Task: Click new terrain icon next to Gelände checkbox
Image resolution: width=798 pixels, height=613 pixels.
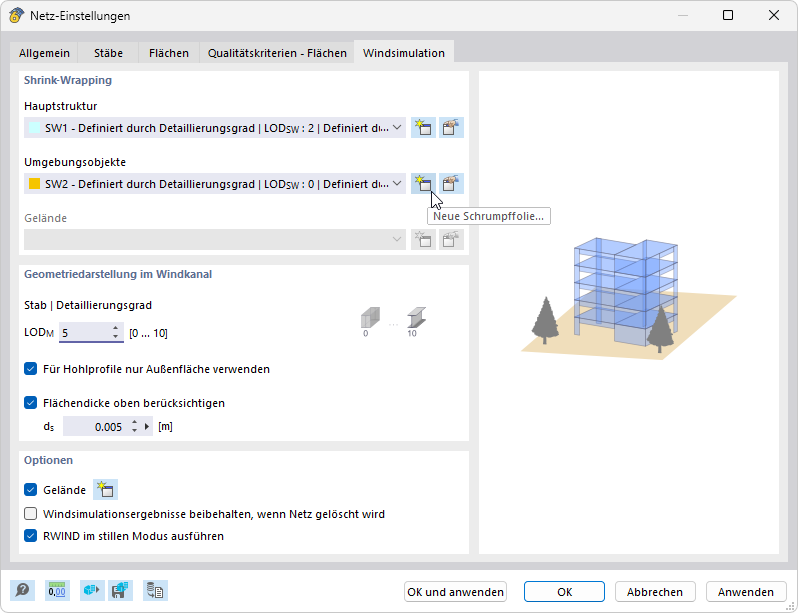Action: click(105, 490)
